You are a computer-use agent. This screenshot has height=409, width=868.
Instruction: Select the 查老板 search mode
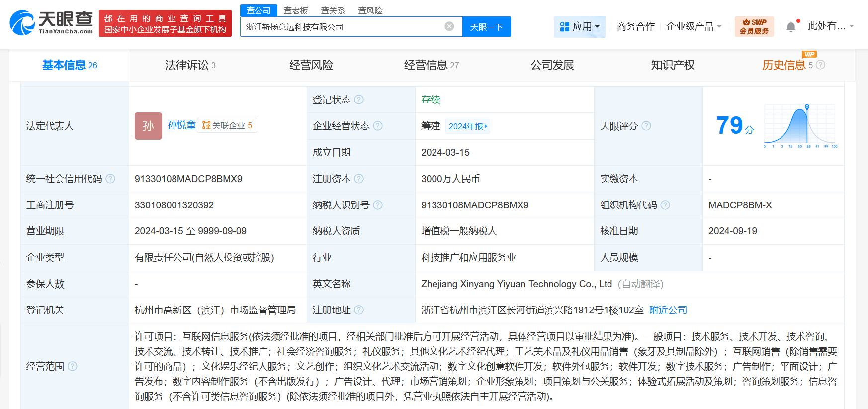pyautogui.click(x=296, y=10)
